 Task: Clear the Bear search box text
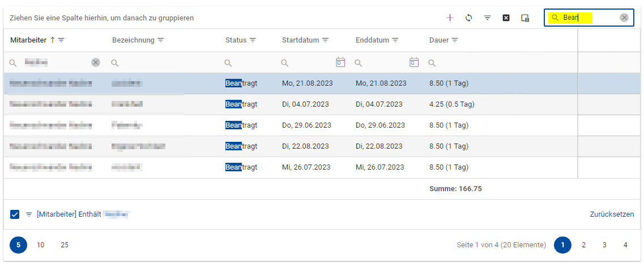pos(624,18)
